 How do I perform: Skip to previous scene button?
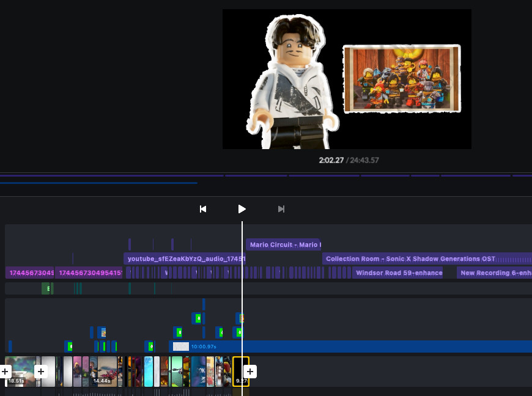coord(203,209)
